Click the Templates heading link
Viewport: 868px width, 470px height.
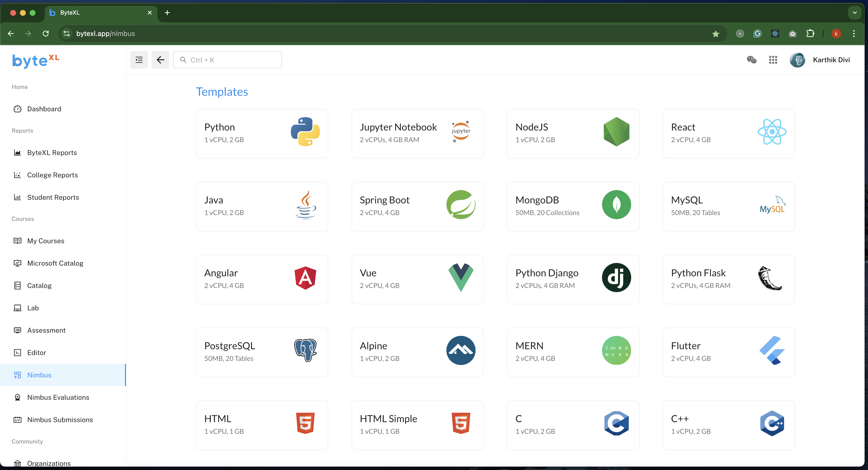tap(222, 92)
